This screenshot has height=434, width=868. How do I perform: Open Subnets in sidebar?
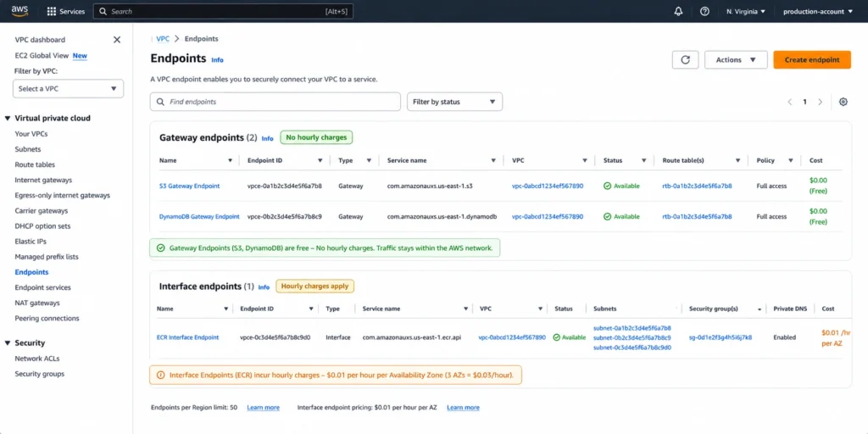pos(28,149)
